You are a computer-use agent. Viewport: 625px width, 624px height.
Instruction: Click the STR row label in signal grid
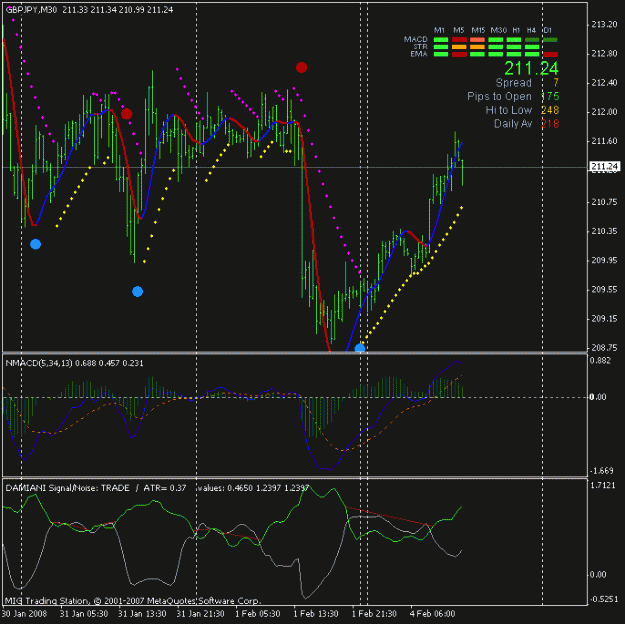[421, 47]
